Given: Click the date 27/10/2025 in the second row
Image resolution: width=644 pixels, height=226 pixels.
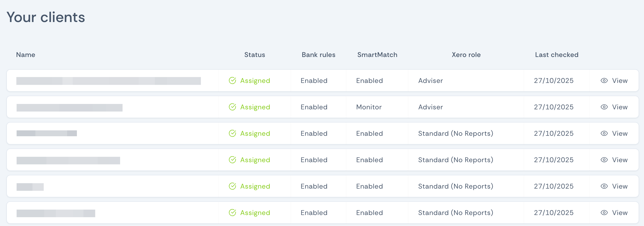Looking at the screenshot, I should pos(554,107).
